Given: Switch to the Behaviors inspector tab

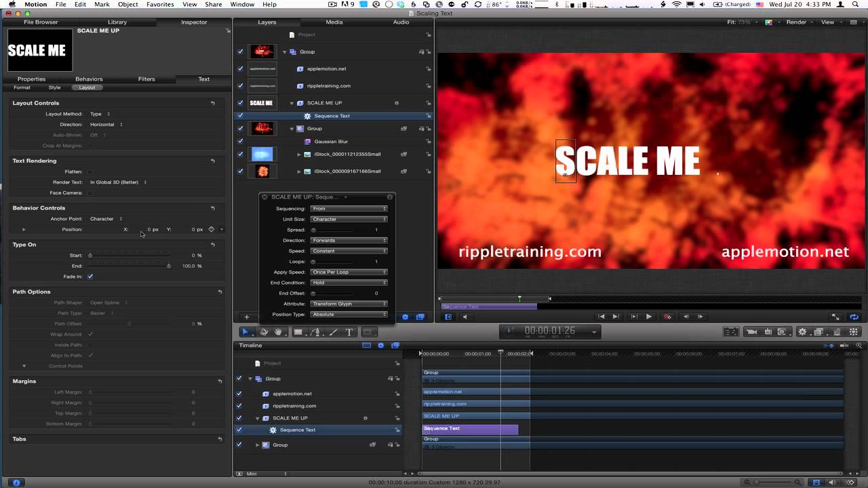Looking at the screenshot, I should point(89,79).
